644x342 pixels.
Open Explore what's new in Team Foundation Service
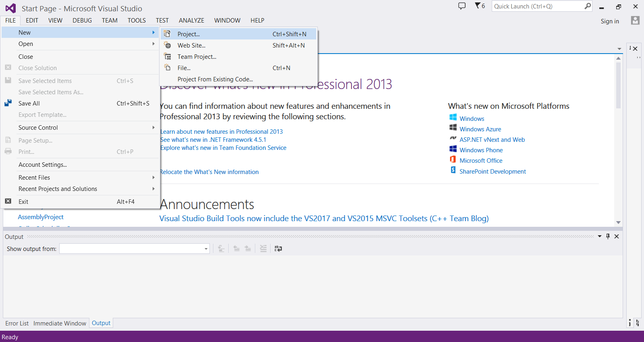(223, 148)
